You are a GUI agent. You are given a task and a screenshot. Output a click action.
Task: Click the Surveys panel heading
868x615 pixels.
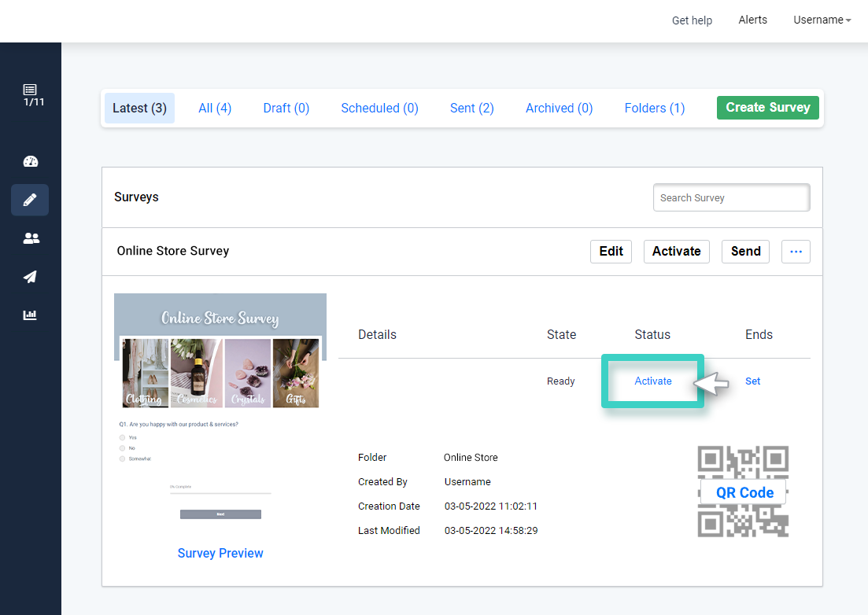tap(136, 197)
